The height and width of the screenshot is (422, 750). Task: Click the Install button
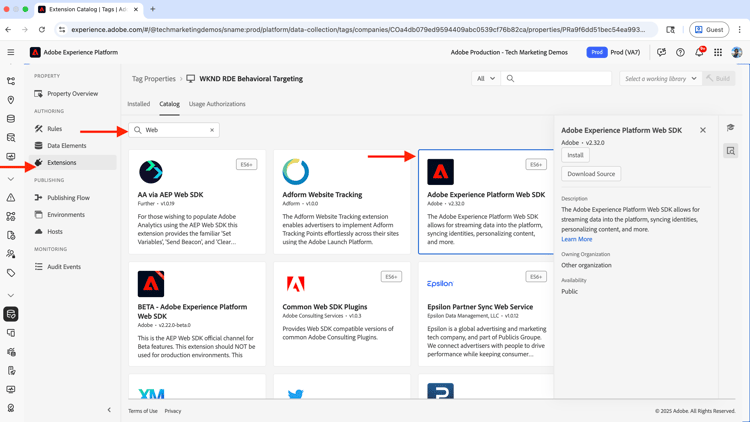575,155
